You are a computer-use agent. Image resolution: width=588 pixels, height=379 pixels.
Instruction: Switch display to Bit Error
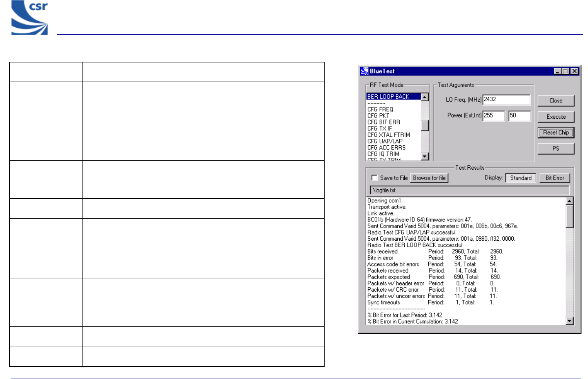pyautogui.click(x=555, y=178)
